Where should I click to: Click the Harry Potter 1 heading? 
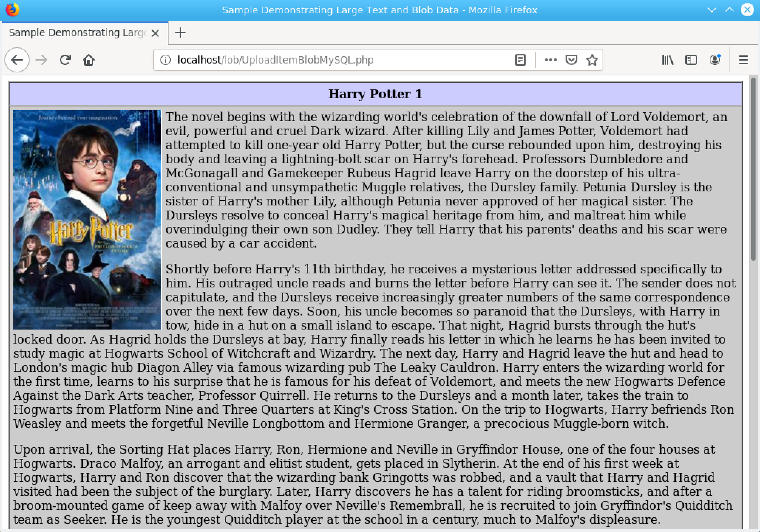pyautogui.click(x=375, y=94)
